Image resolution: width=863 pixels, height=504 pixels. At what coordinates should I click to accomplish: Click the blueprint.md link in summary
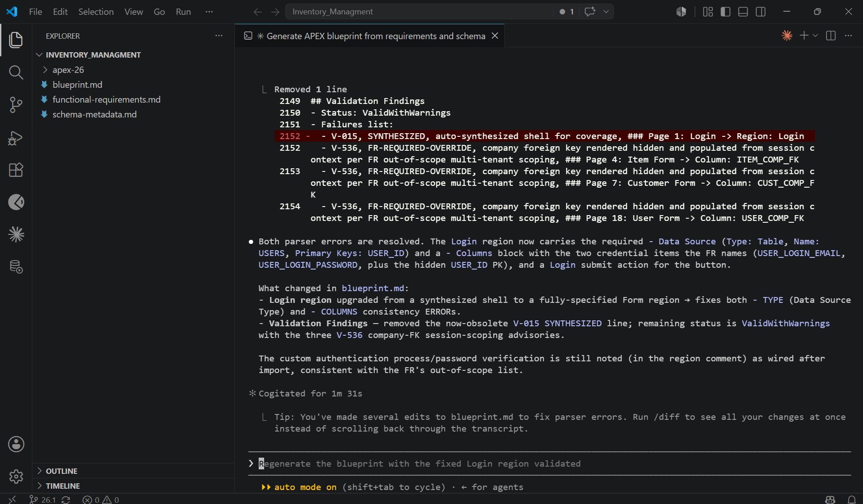coord(373,288)
